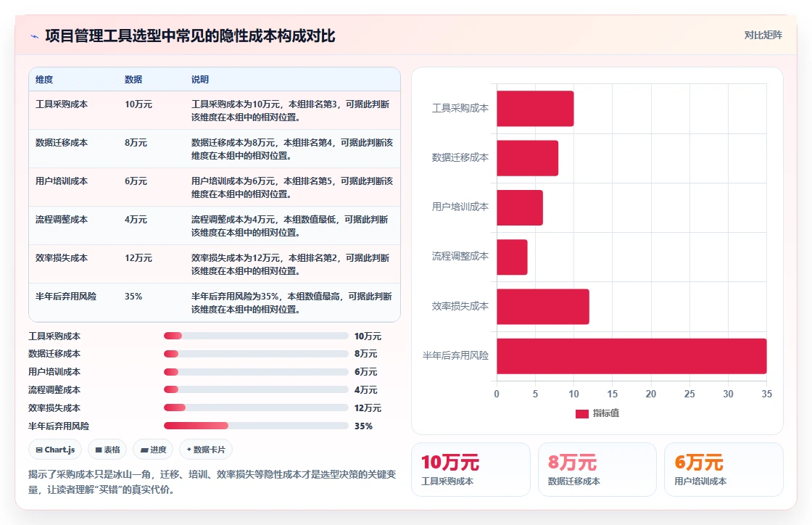Screen dimensions: 812x525
Task: Click the 用户培训成本 progress bar
Action: [x=256, y=372]
